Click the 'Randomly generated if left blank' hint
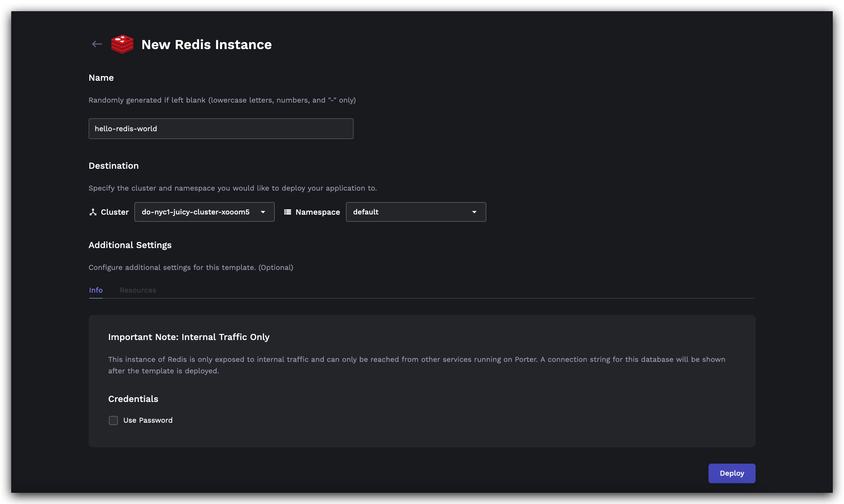This screenshot has height=504, width=844. pyautogui.click(x=222, y=100)
